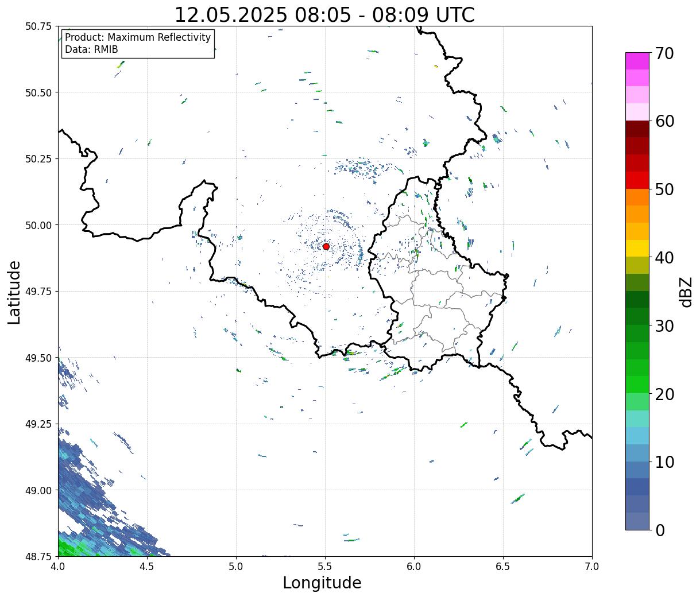
Task: Click the longitude tick label 5.0
Action: (236, 567)
